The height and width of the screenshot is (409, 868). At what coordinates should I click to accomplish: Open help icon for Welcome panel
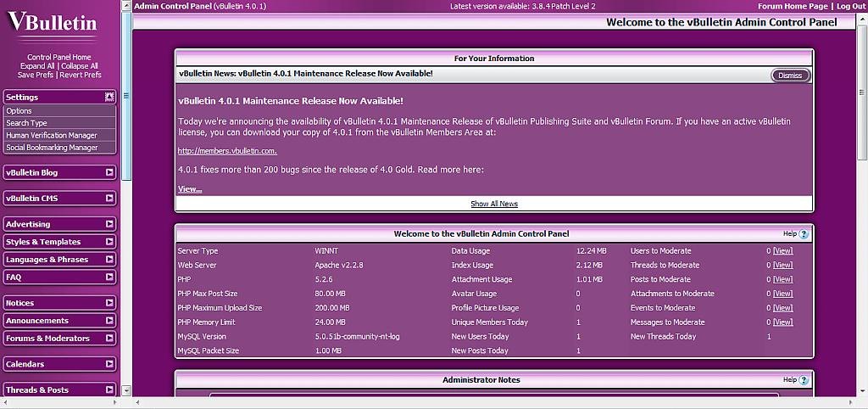(804, 234)
